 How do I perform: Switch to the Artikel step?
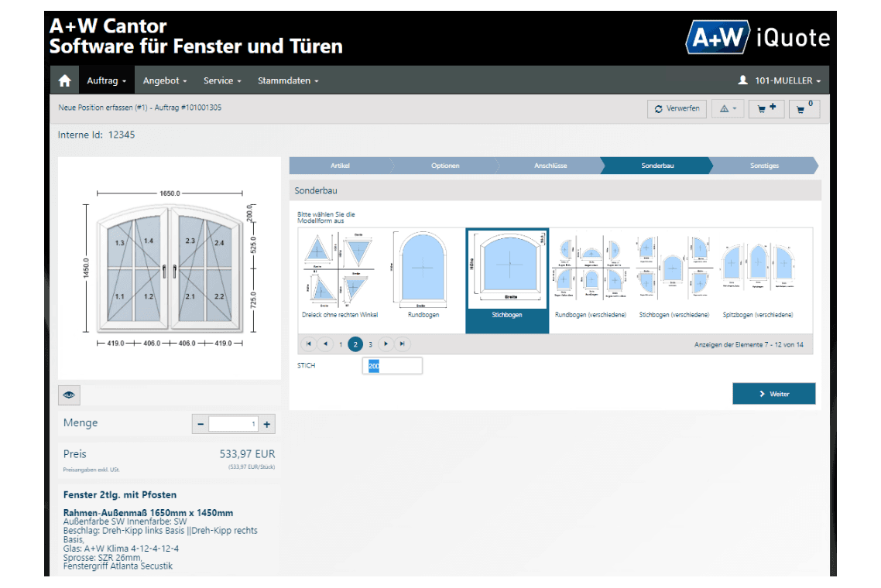pos(341,166)
